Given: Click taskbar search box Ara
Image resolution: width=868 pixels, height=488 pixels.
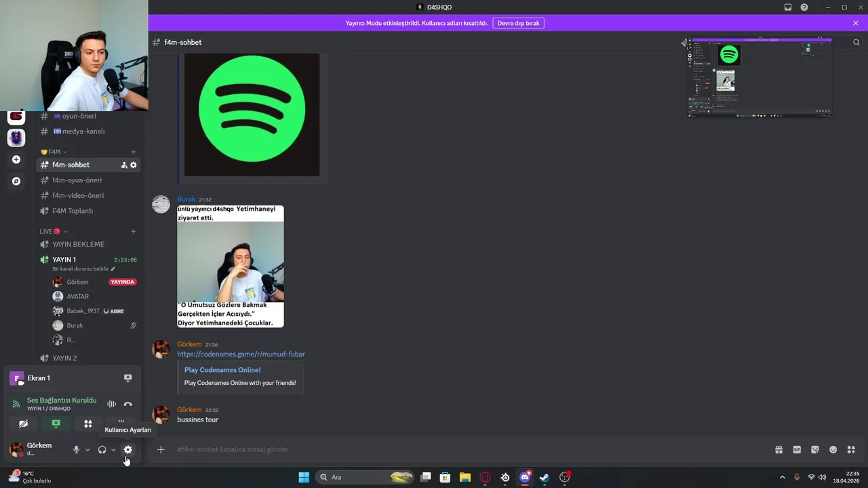Looking at the screenshot, I should coord(366,477).
